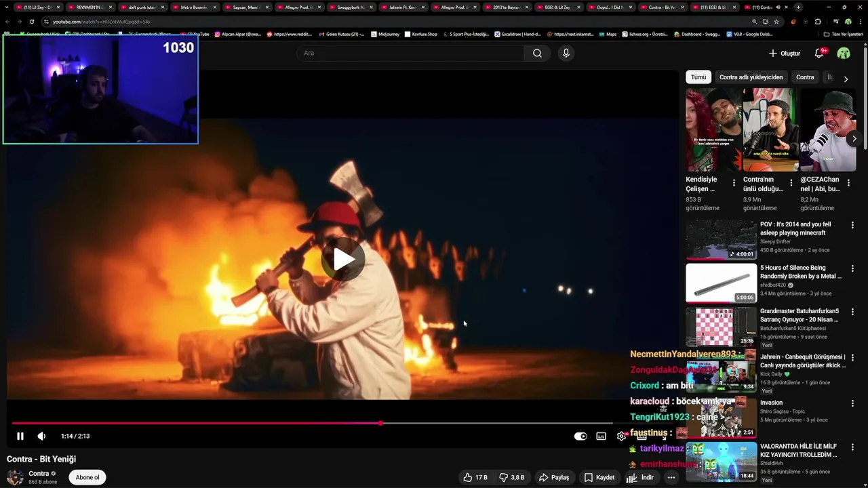This screenshot has height=488, width=868.
Task: Open the Kendisiyle Çelişen short thumbnail
Action: point(713,129)
